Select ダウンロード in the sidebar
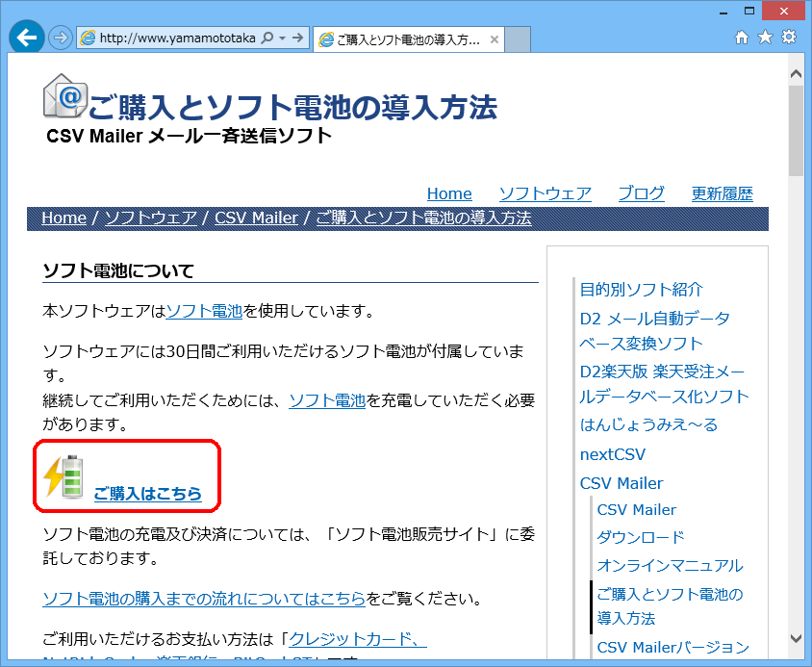The width and height of the screenshot is (812, 667). click(641, 537)
